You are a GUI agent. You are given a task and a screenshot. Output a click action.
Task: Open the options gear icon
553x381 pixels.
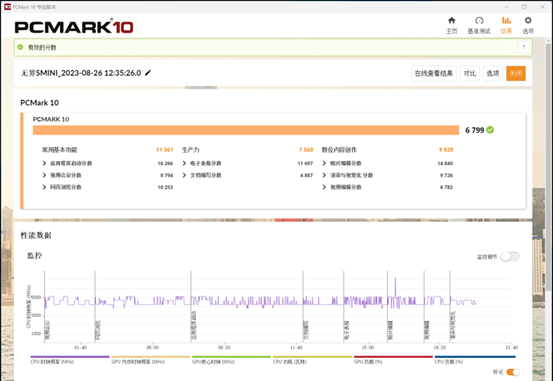tap(528, 20)
